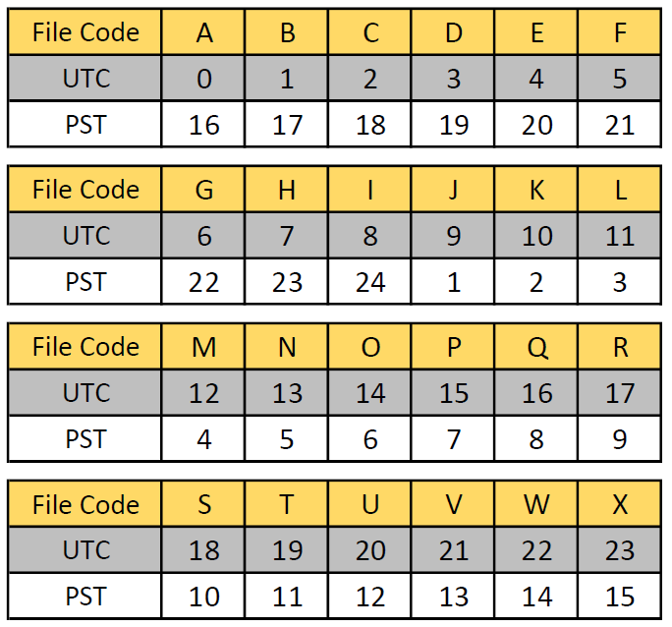Viewport: 672px width, 627px height.
Task: Click UTC value 12 under letter M
Action: [204, 393]
